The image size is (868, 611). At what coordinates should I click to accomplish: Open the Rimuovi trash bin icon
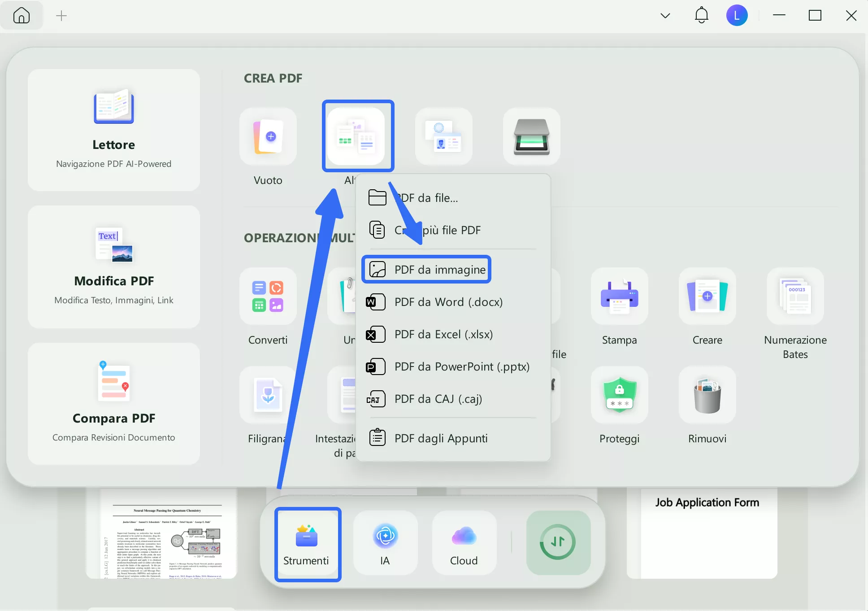707,395
